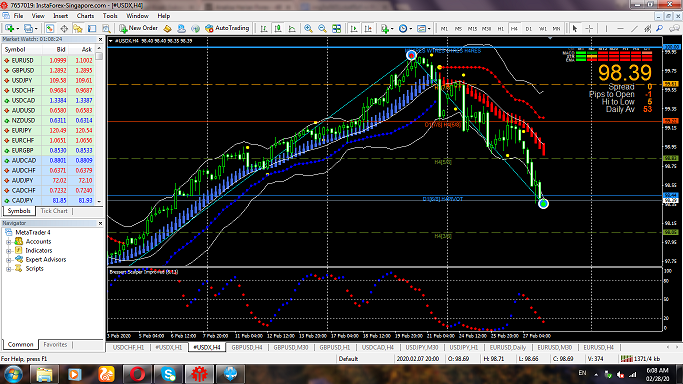The image size is (683, 384).
Task: Open the New Chart dropdown arrow
Action: click(17, 29)
